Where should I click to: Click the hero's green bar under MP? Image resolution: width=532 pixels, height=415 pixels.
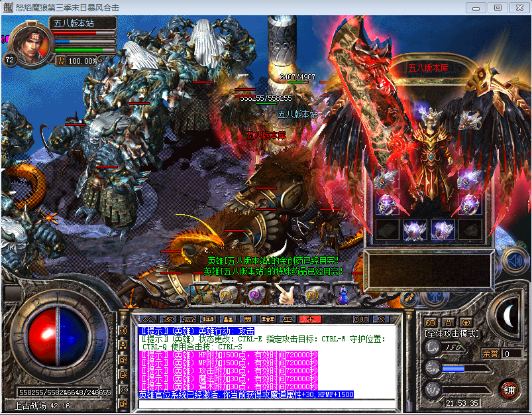pos(85,50)
